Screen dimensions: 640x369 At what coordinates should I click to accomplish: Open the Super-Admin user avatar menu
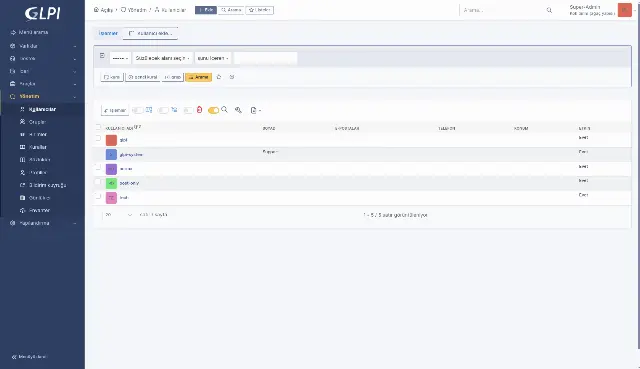click(624, 10)
